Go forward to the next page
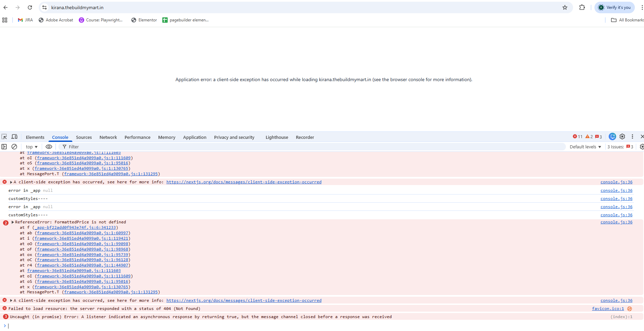 [18, 7]
